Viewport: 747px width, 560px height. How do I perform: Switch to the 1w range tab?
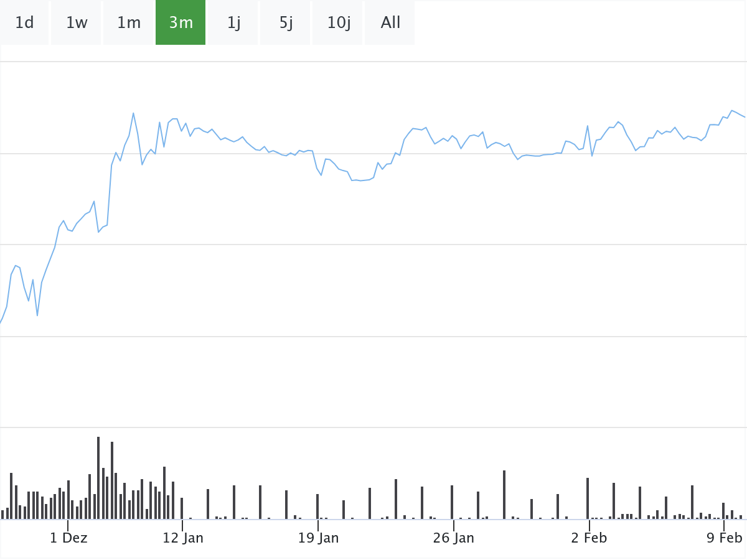pos(77,23)
